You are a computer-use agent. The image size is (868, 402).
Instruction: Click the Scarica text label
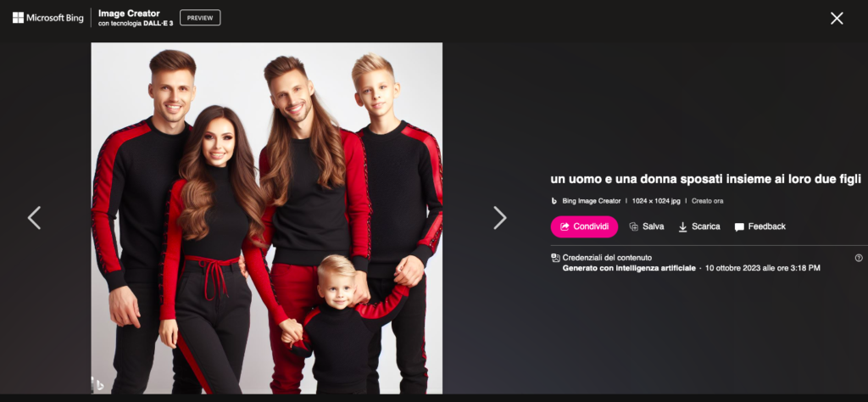(x=706, y=226)
